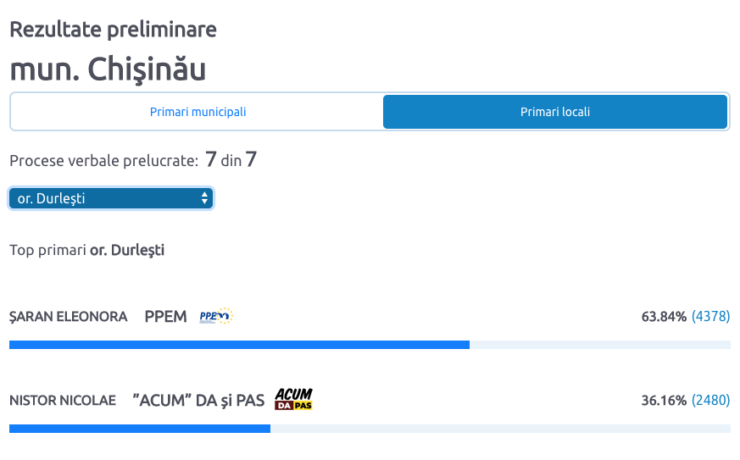740x460 pixels.
Task: Click the 63.84% percentage value
Action: [664, 317]
